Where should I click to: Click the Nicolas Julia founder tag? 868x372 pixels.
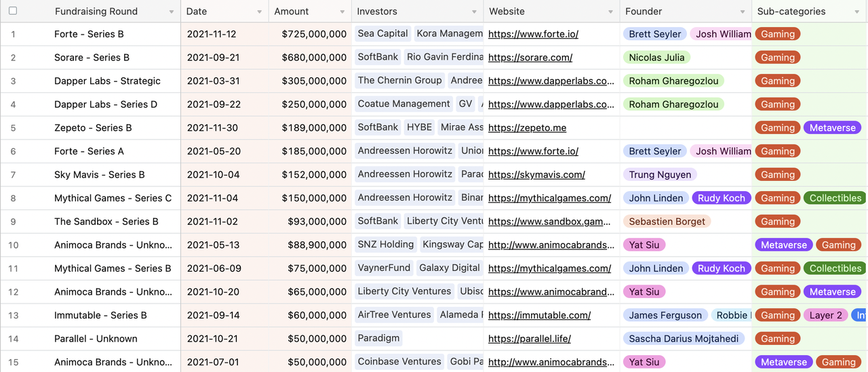(x=656, y=58)
